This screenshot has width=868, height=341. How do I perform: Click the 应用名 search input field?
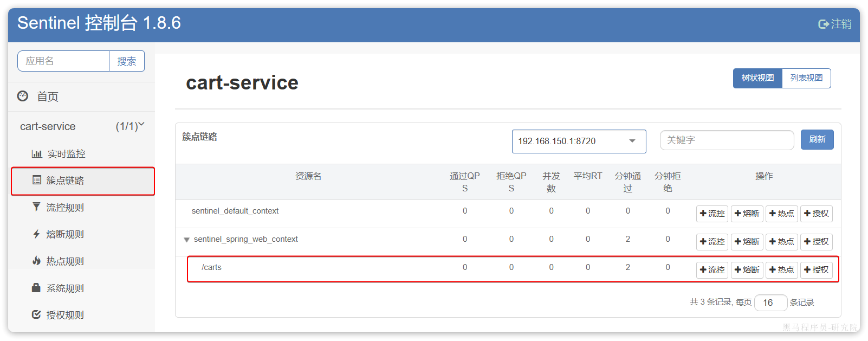pos(63,61)
